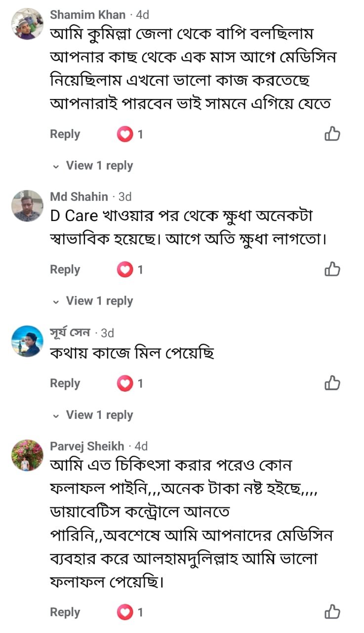Open Md Shahin's profile picture

27,206
